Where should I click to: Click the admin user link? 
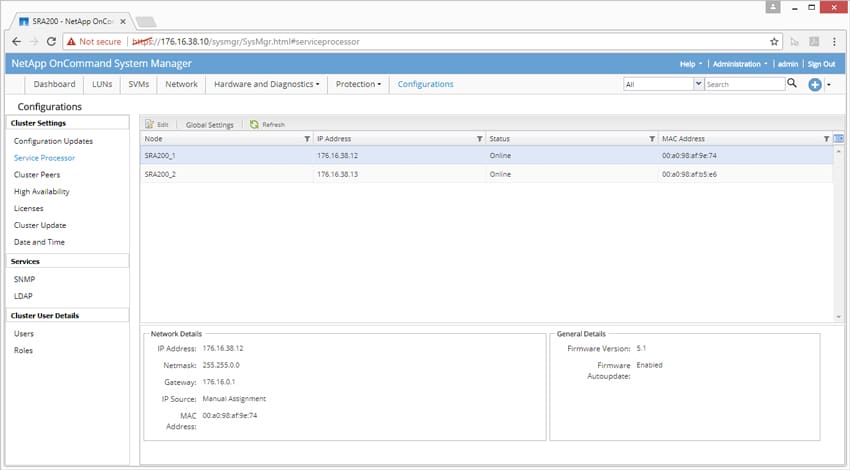point(788,64)
